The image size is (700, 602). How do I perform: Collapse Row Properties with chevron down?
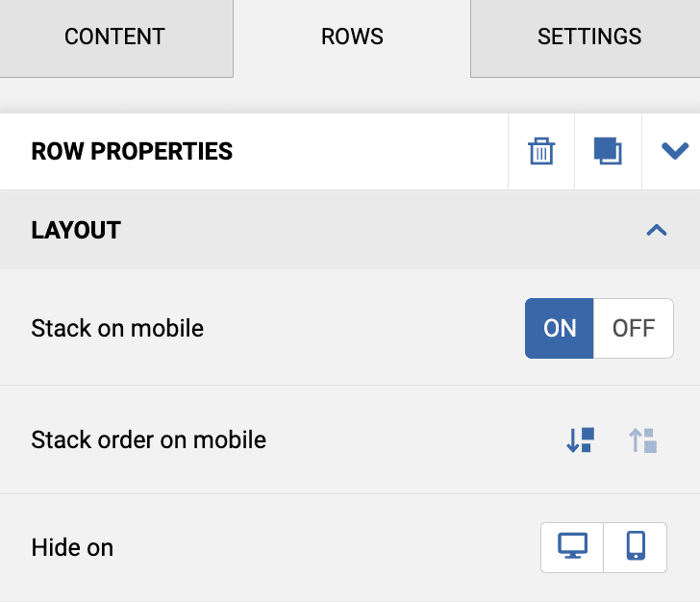(x=675, y=151)
